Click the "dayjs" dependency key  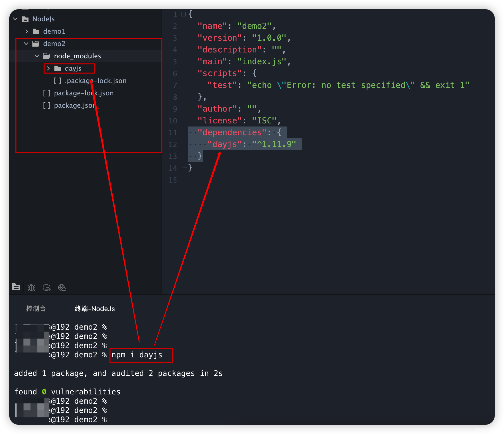click(225, 144)
